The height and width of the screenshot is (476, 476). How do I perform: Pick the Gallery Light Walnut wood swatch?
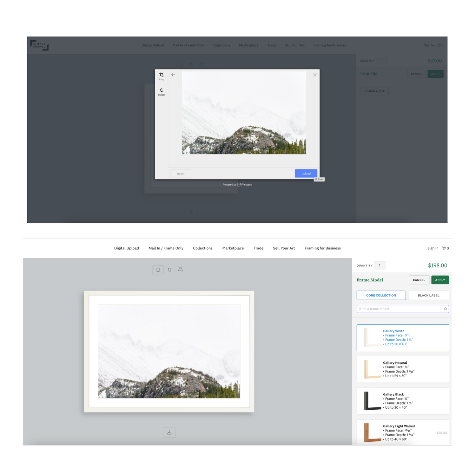(x=372, y=432)
